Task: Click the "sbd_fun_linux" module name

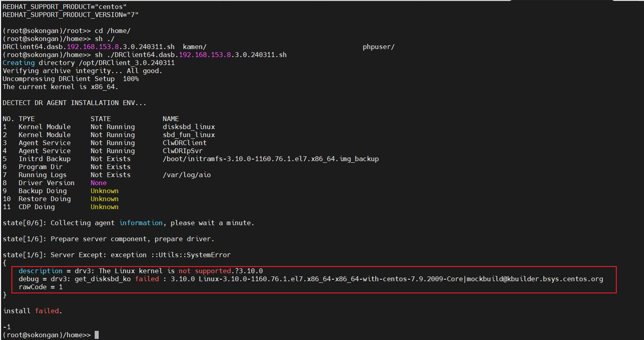Action: coord(189,135)
